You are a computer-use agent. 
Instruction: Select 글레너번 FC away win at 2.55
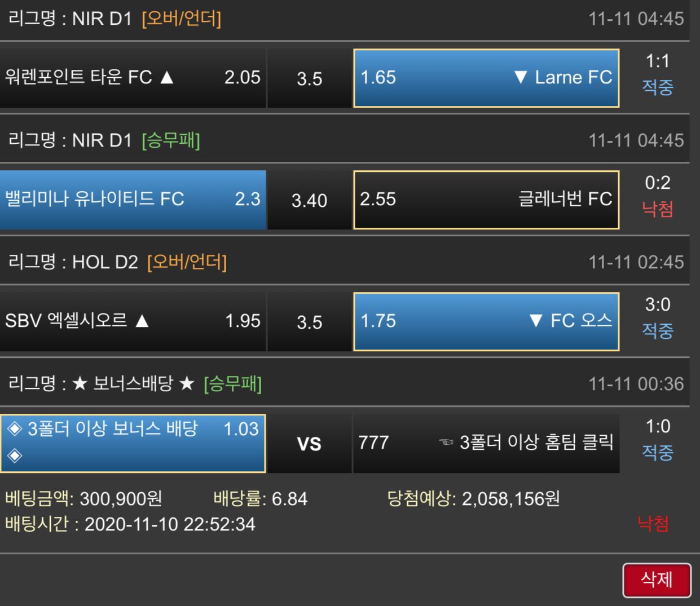(x=486, y=200)
